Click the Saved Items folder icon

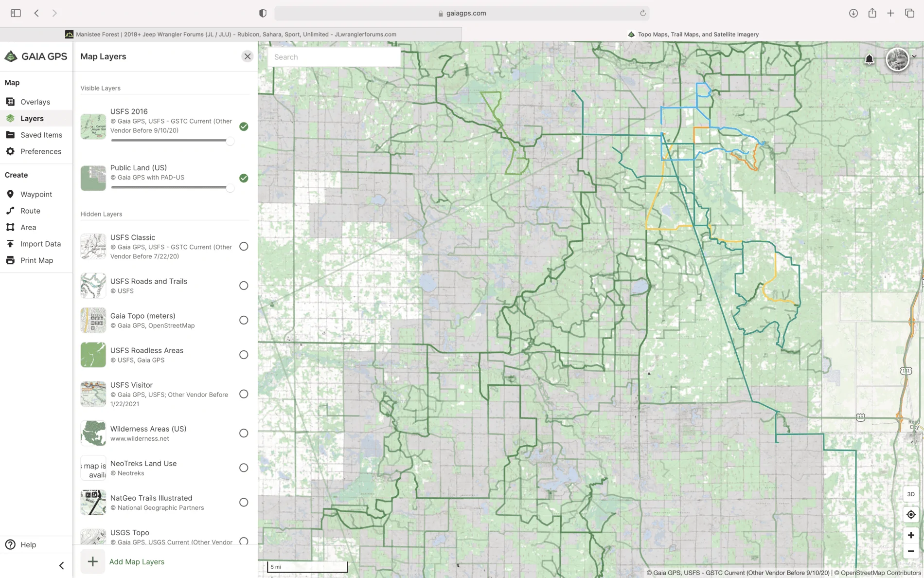(x=10, y=135)
